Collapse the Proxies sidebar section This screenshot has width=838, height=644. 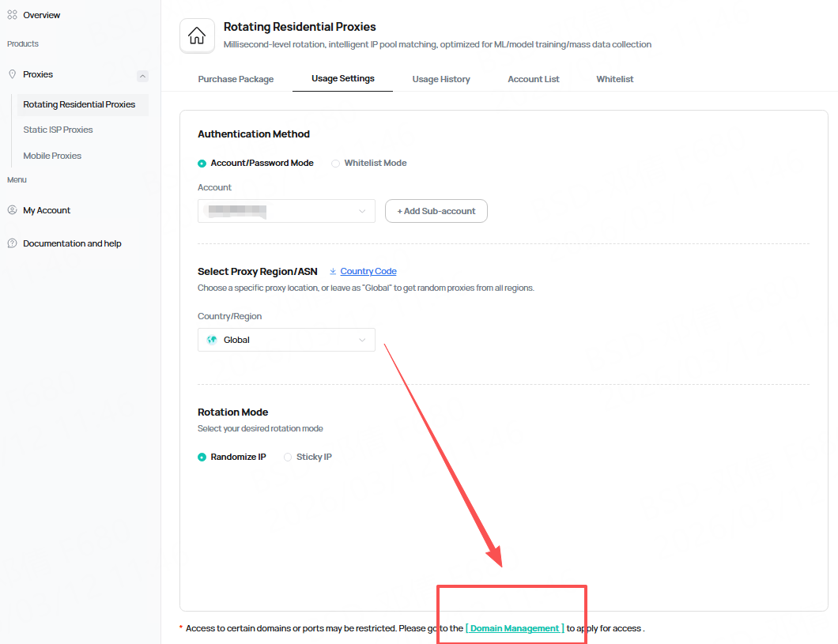pyautogui.click(x=142, y=76)
